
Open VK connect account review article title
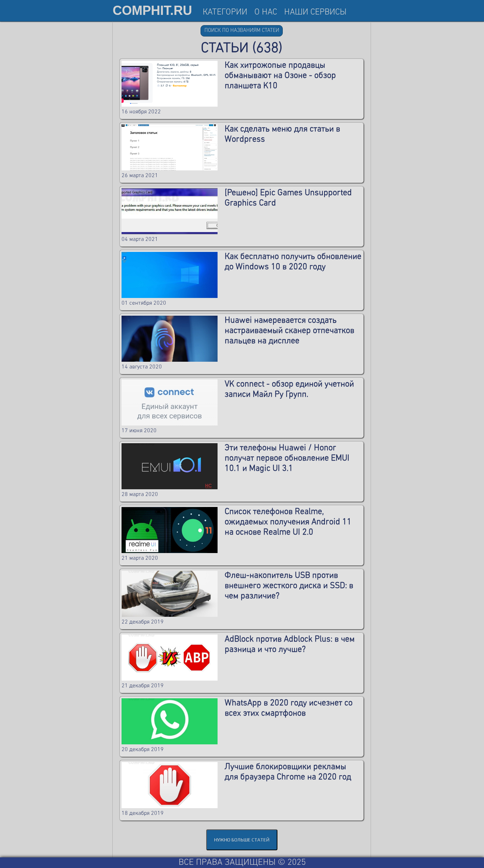(289, 389)
